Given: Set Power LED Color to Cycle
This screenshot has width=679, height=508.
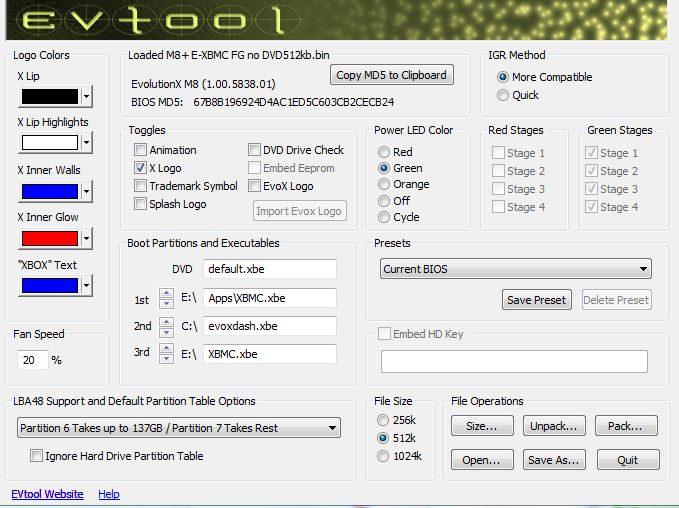Looking at the screenshot, I should click(384, 217).
